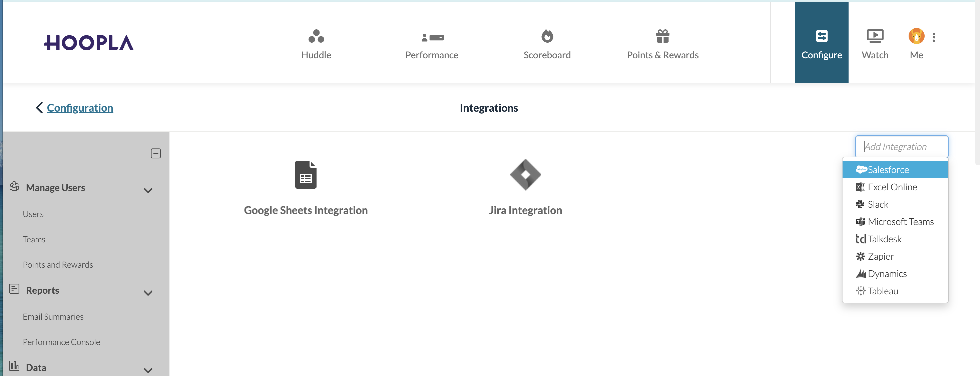Open Teams in the sidebar
This screenshot has height=376, width=980.
point(34,240)
